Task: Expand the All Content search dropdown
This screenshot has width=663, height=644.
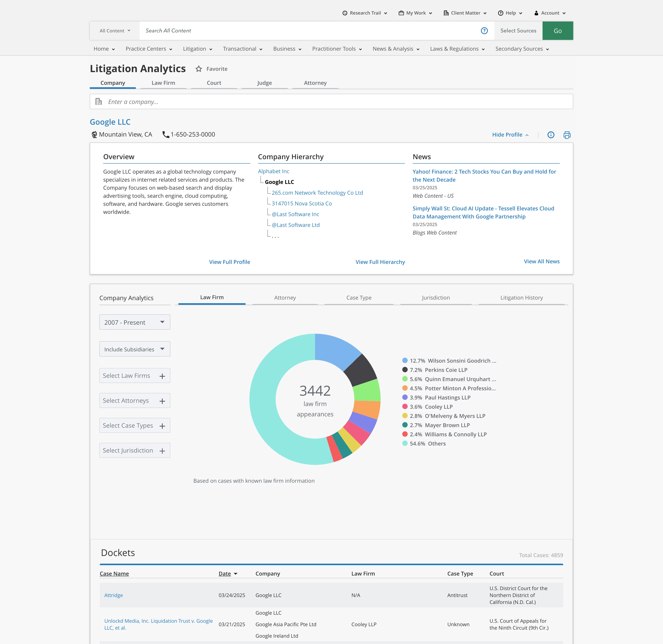Action: (x=115, y=31)
